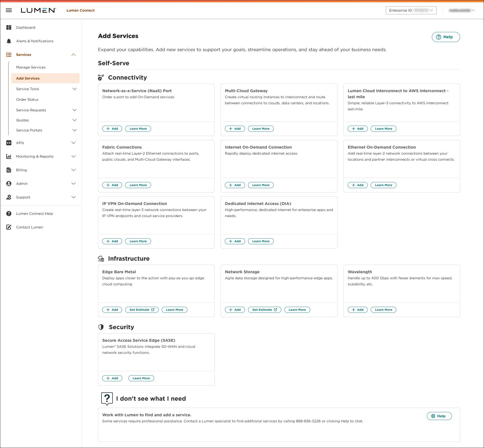Expand the Quotes submenu
The height and width of the screenshot is (448, 484).
(75, 120)
